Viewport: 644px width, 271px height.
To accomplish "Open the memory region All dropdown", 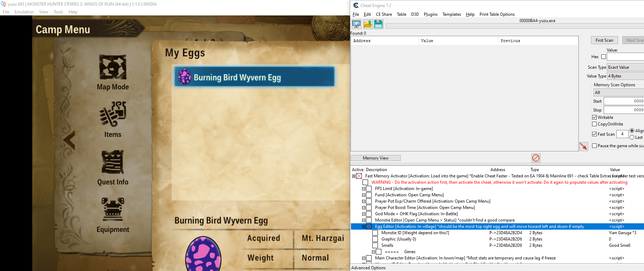I will pyautogui.click(x=619, y=93).
